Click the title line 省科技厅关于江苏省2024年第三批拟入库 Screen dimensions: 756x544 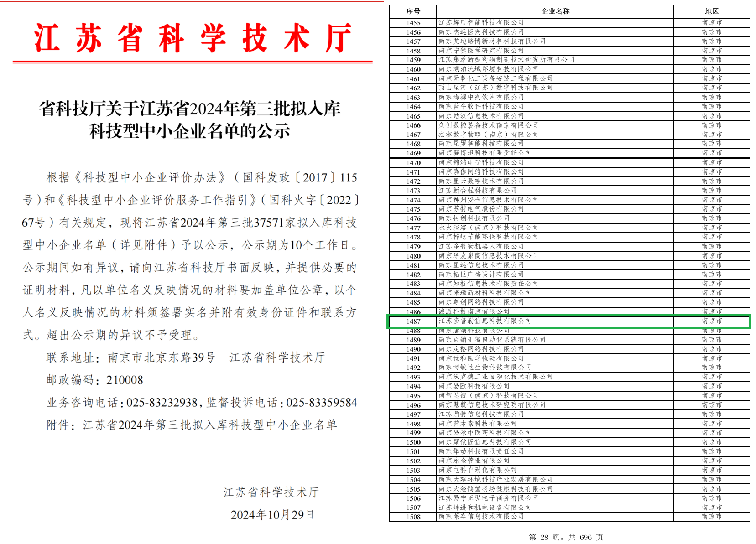190,109
